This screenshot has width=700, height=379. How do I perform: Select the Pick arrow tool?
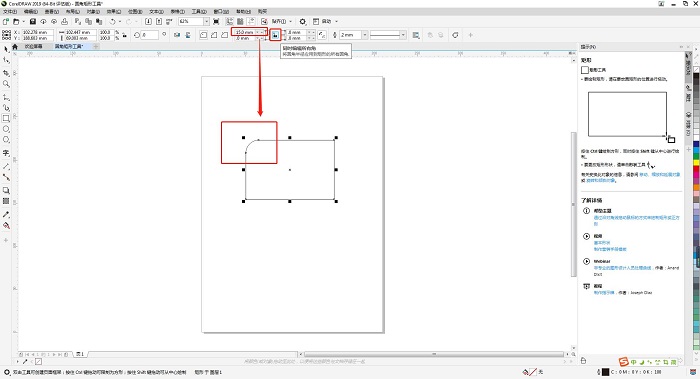[6, 49]
